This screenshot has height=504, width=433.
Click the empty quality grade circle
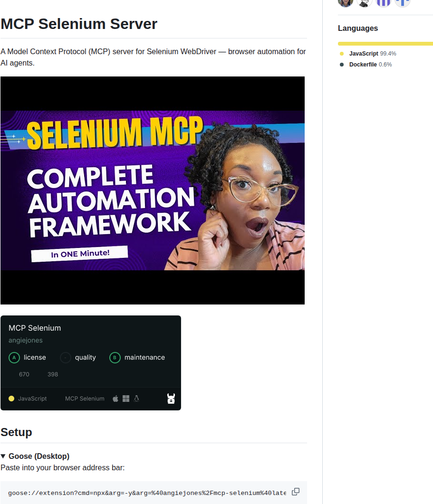66,357
